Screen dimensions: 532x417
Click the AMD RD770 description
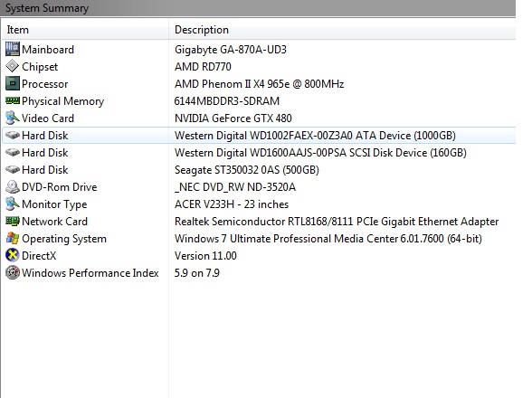[x=203, y=67]
